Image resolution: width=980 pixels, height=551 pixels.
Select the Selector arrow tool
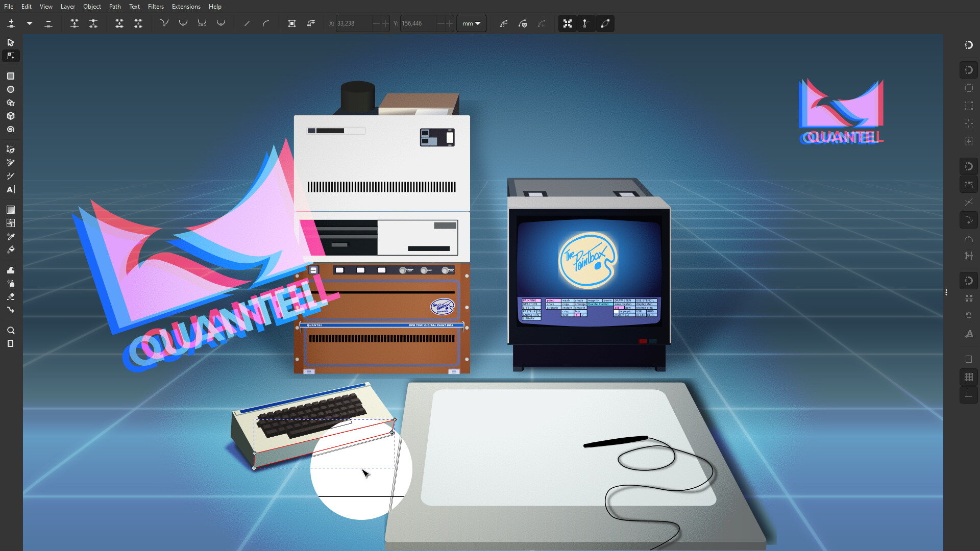(11, 42)
